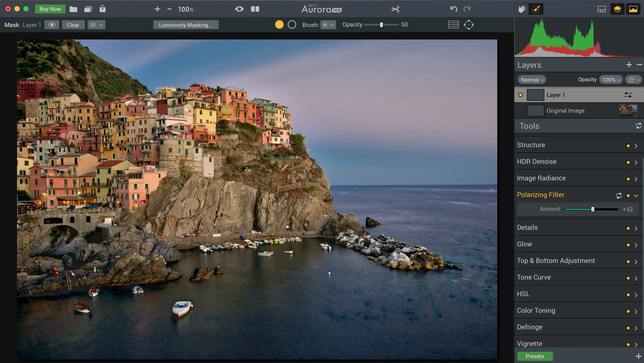Toggle mask visibility eye button
The width and height of the screenshot is (644, 363).
point(52,25)
